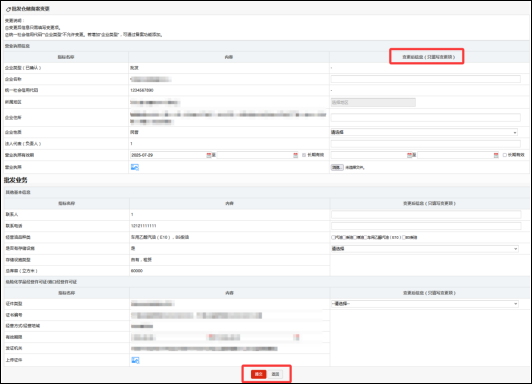The image size is (532, 384).
Task: Click the red 提交 submit button
Action: point(259,374)
